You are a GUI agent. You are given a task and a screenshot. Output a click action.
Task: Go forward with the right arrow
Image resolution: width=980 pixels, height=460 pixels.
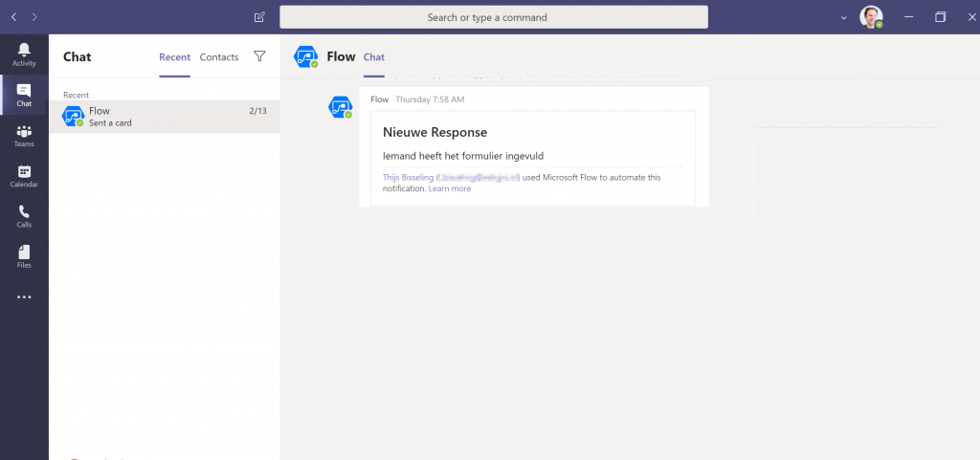coord(34,17)
